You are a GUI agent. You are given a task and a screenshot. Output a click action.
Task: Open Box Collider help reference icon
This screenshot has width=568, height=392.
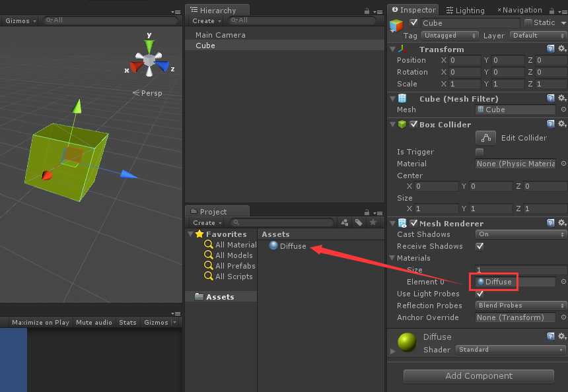(x=550, y=124)
